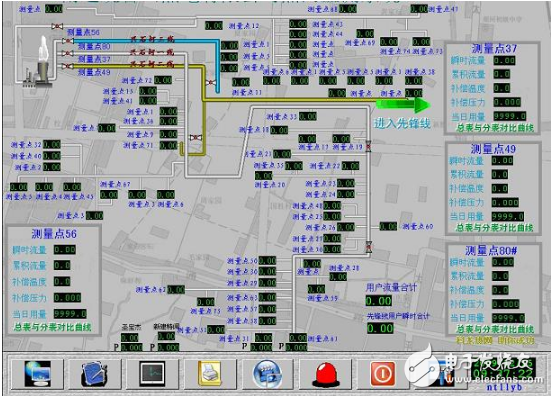The width and height of the screenshot is (552, 396).
Task: Open the blue film clapper media icon
Action: 267,374
